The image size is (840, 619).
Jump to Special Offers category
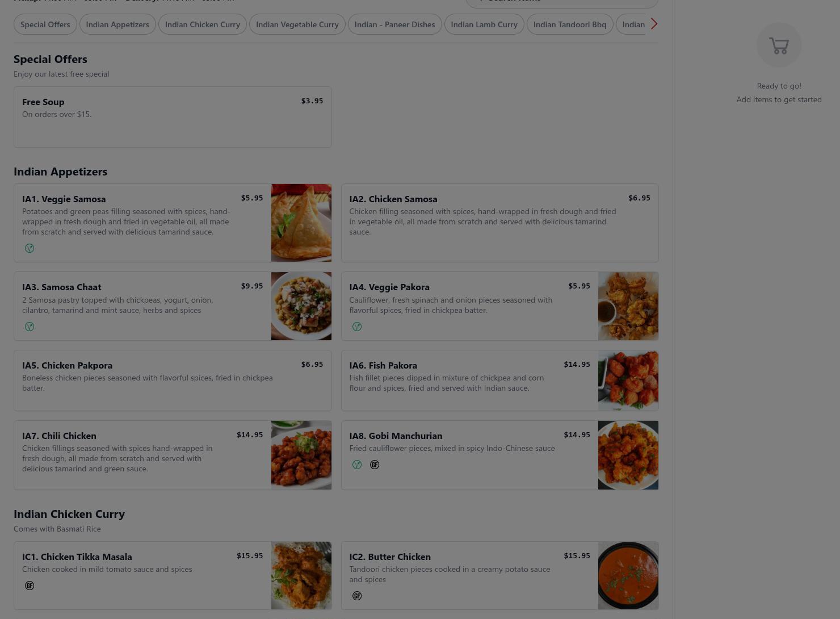pos(45,24)
